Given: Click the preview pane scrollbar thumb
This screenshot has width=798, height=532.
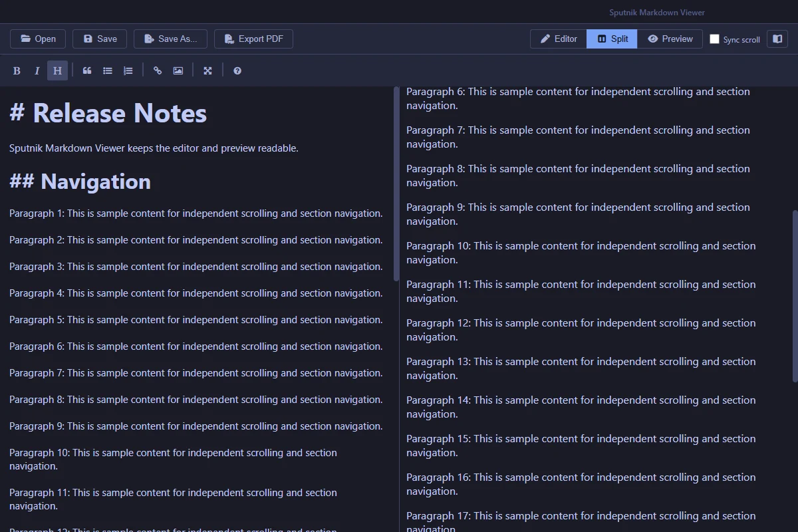Looking at the screenshot, I should (x=795, y=296).
